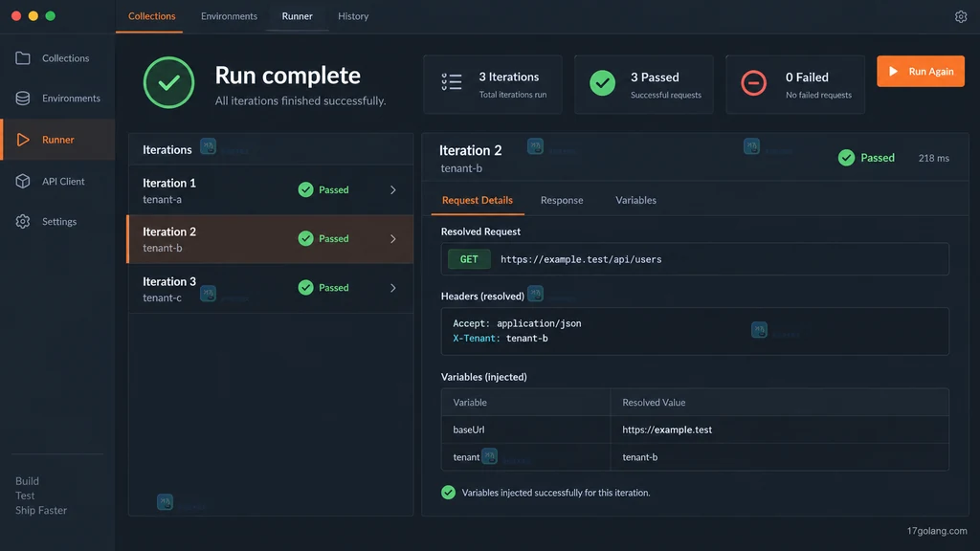This screenshot has width=980, height=551.
Task: Click the Variables (injected) heading
Action: click(483, 377)
